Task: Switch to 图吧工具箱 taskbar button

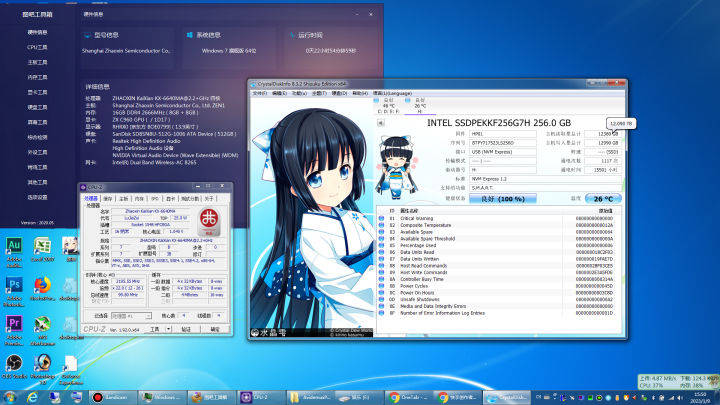Action: click(x=212, y=397)
